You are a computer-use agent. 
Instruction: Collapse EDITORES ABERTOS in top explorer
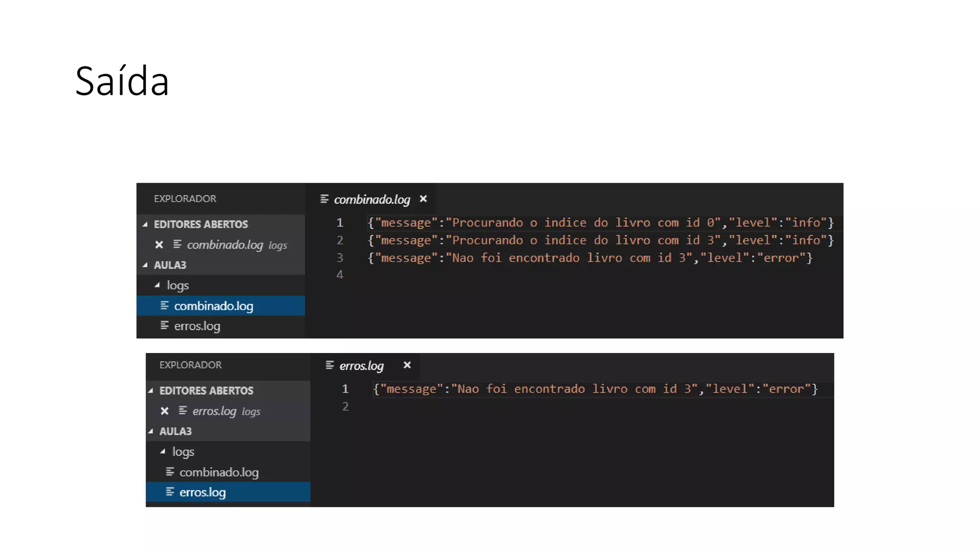pyautogui.click(x=145, y=224)
